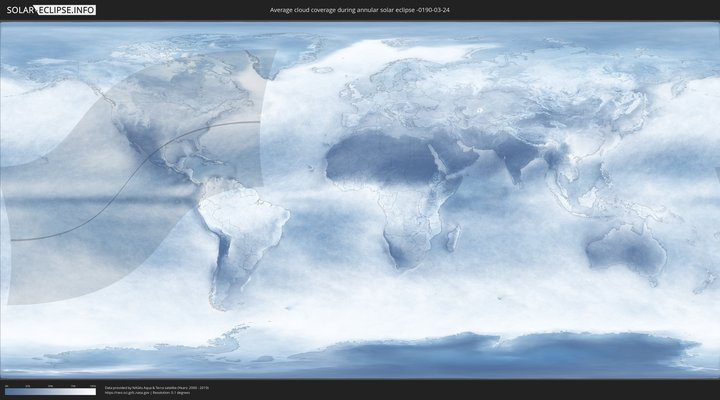Image resolution: width=720 pixels, height=400 pixels.
Task: Click the SOLAR ECLIPSE.INFO logo
Action: click(49, 10)
